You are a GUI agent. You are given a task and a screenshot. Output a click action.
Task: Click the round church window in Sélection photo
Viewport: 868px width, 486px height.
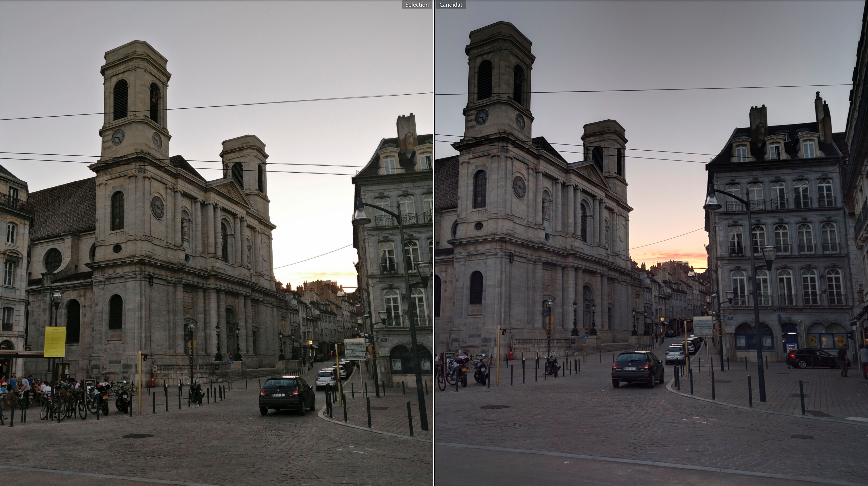tap(53, 260)
